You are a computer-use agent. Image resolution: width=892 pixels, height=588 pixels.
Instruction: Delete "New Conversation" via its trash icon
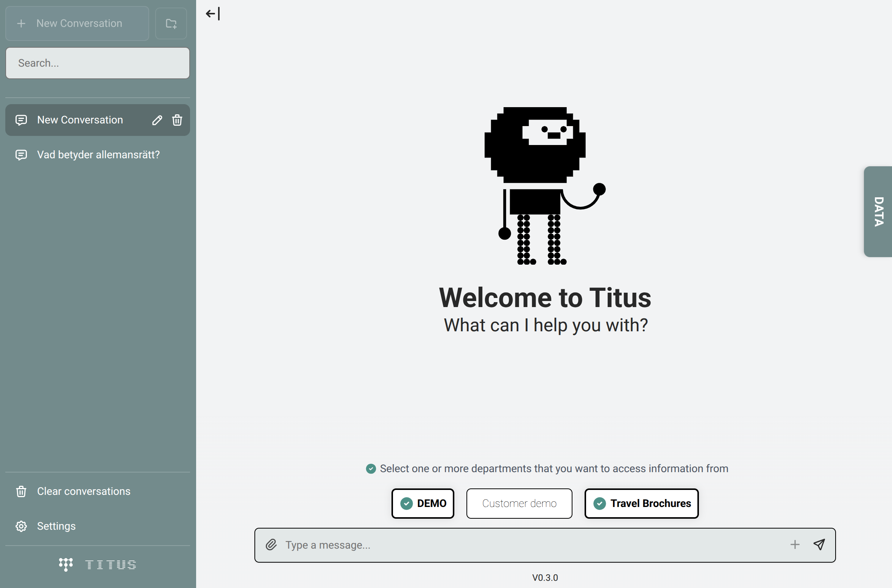(177, 120)
